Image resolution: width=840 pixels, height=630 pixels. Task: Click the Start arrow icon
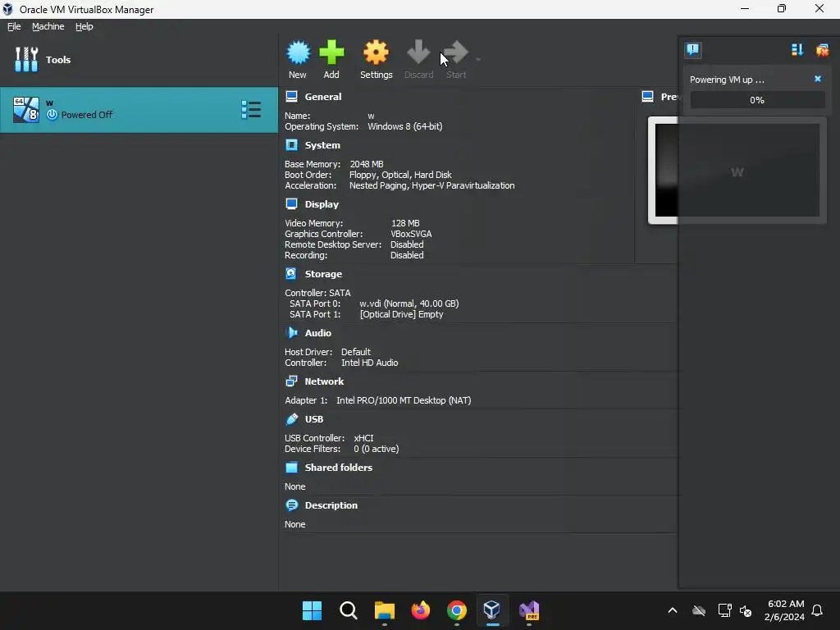tap(456, 52)
